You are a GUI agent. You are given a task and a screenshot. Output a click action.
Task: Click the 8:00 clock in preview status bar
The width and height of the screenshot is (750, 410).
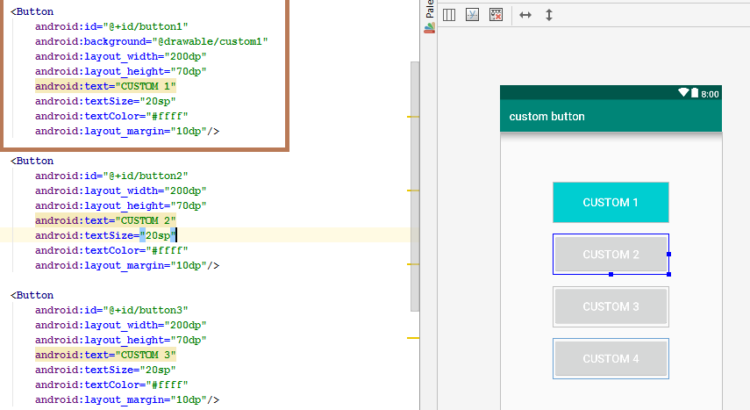pos(710,93)
